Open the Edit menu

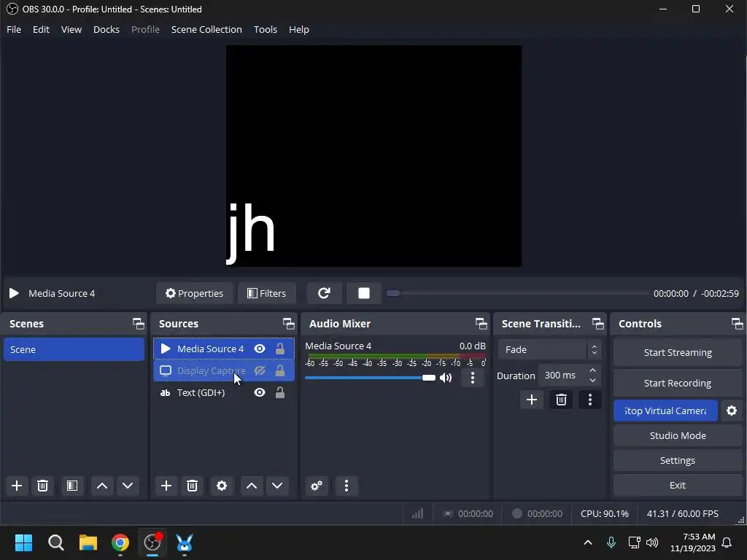[x=41, y=29]
